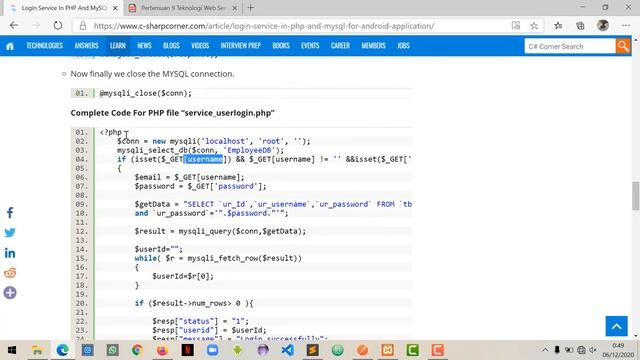640x360 pixels.
Task: Go to the NEWS section
Action: (x=144, y=46)
